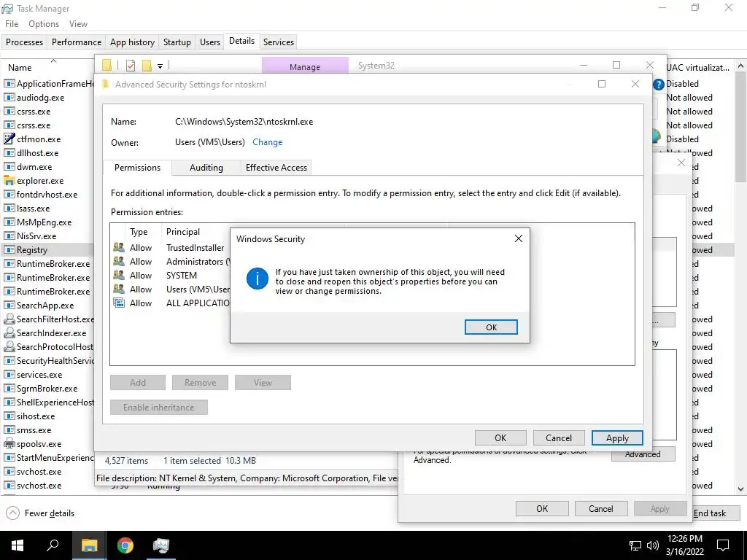
Task: Select SearchFilterHost.exe process icon
Action: point(9,319)
